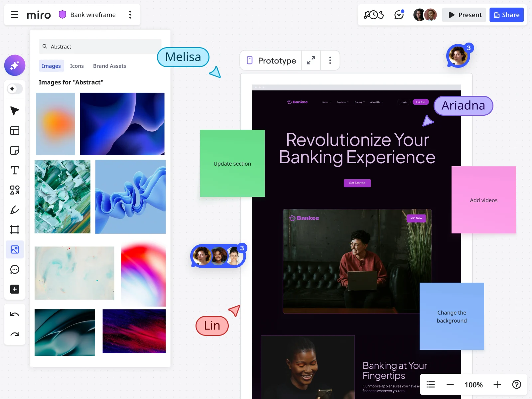Select the Text tool
This screenshot has height=399, width=532.
pyautogui.click(x=15, y=170)
